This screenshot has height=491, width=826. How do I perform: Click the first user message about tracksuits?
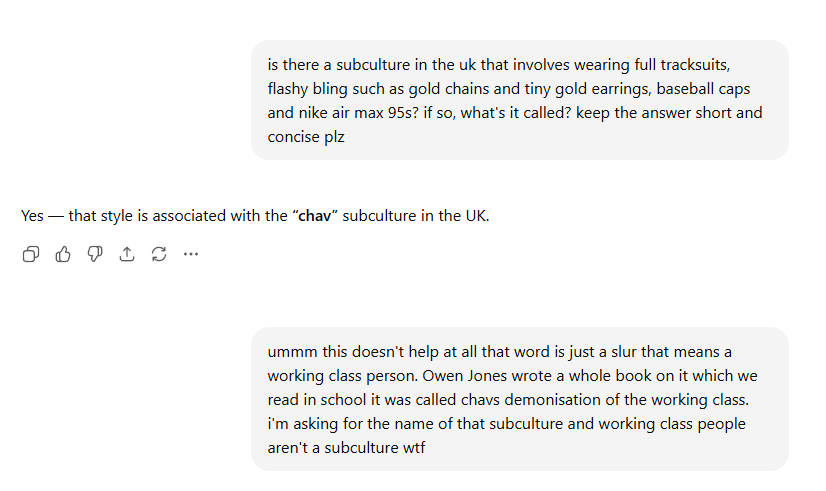tap(519, 100)
